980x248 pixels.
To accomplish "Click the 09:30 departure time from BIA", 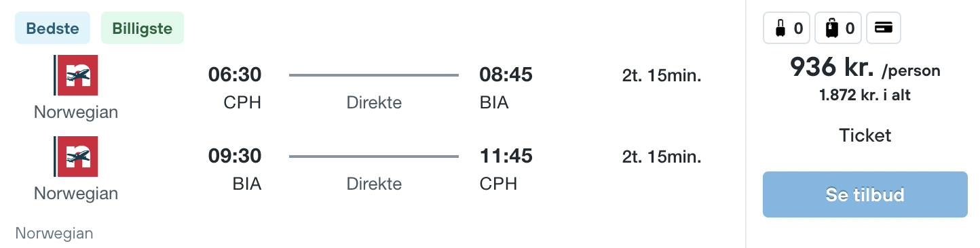I will (235, 157).
